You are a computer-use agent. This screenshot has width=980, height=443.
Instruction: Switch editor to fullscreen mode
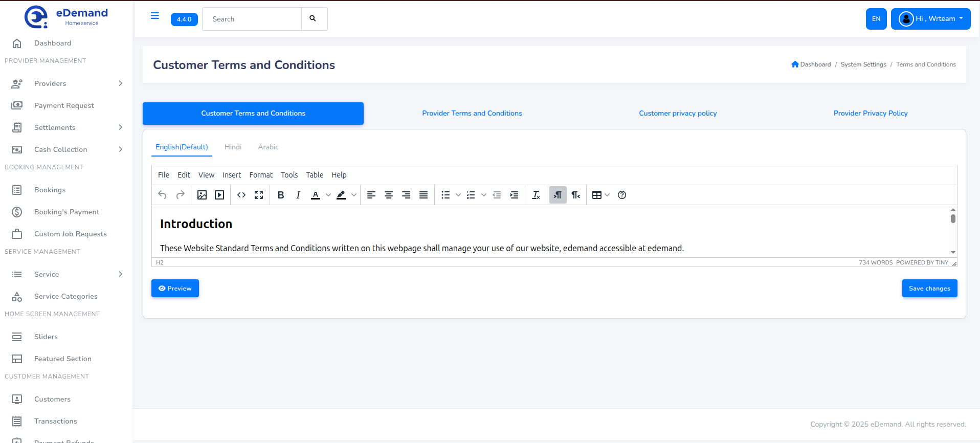pos(259,195)
